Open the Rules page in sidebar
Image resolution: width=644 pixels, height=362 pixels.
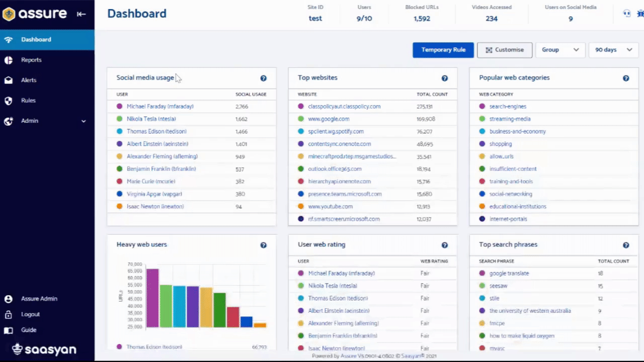[28, 101]
